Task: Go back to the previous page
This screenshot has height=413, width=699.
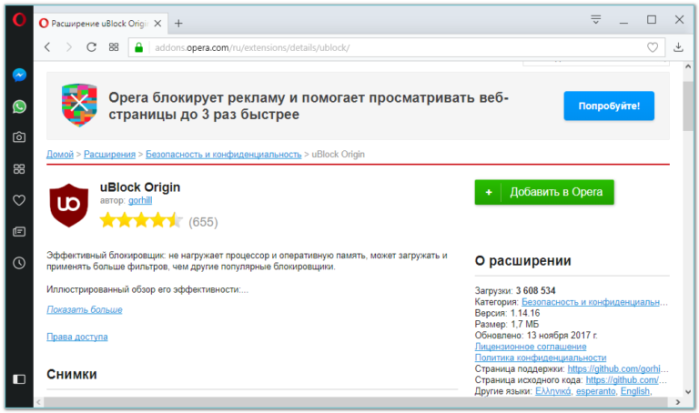Action: 48,47
